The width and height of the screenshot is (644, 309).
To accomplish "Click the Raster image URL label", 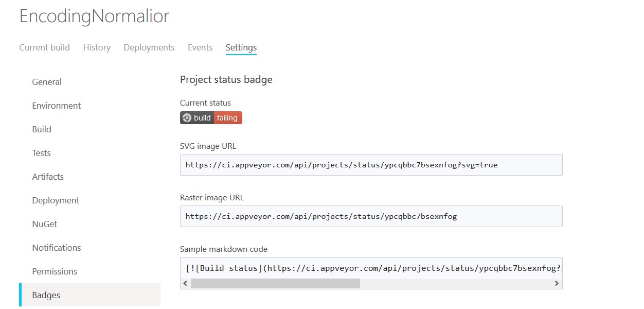I will pyautogui.click(x=212, y=198).
